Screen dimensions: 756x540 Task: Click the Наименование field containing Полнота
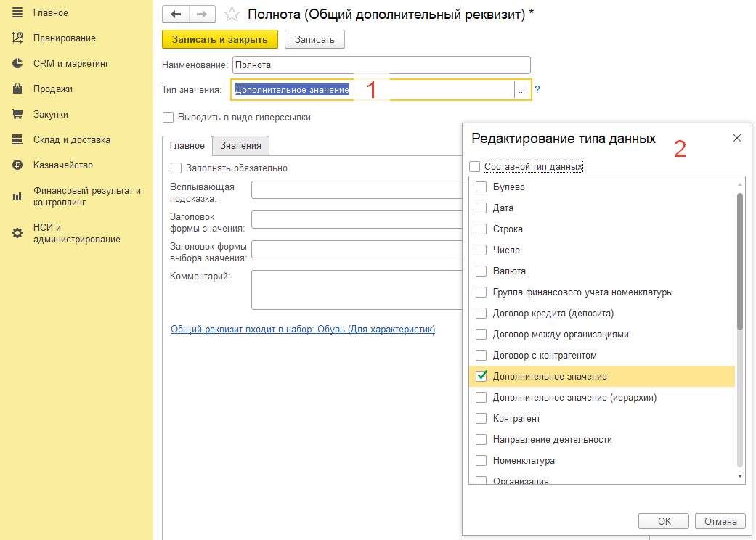381,65
